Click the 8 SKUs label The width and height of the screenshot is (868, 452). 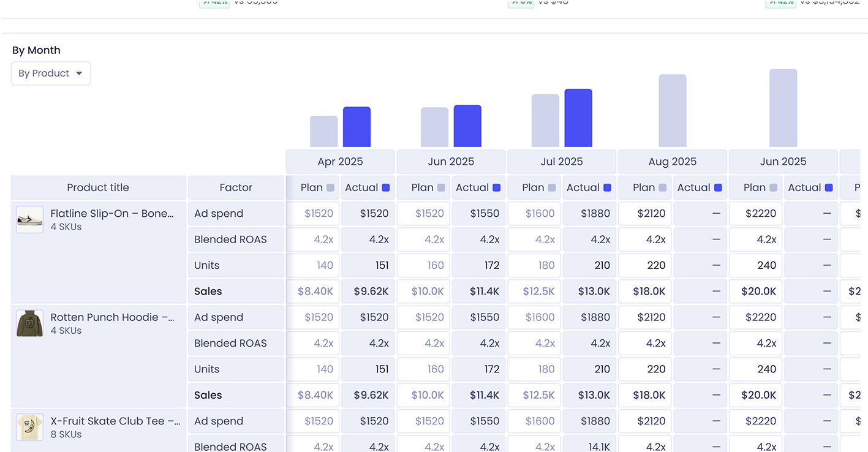[x=66, y=435]
